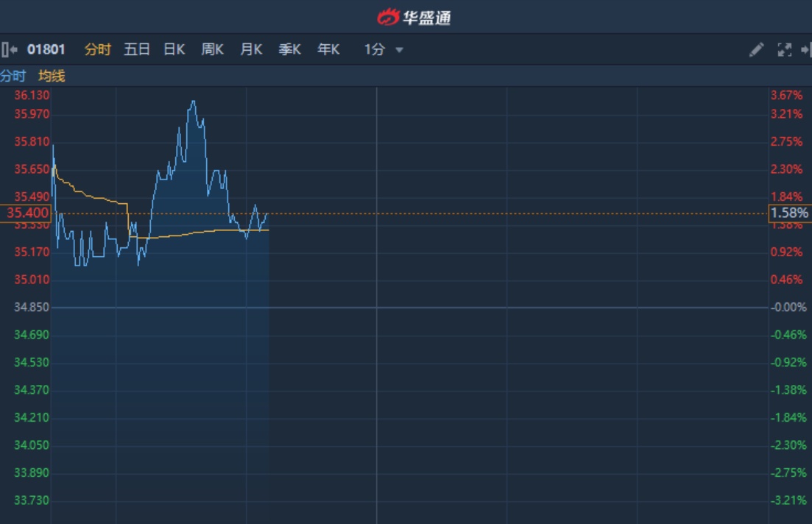The image size is (812, 524).
Task: Click the current price label 35.400
Action: tap(27, 213)
